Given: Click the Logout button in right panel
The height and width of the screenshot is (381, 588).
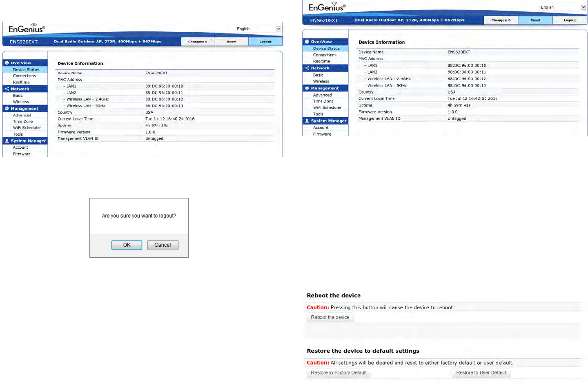Looking at the screenshot, I should (570, 20).
